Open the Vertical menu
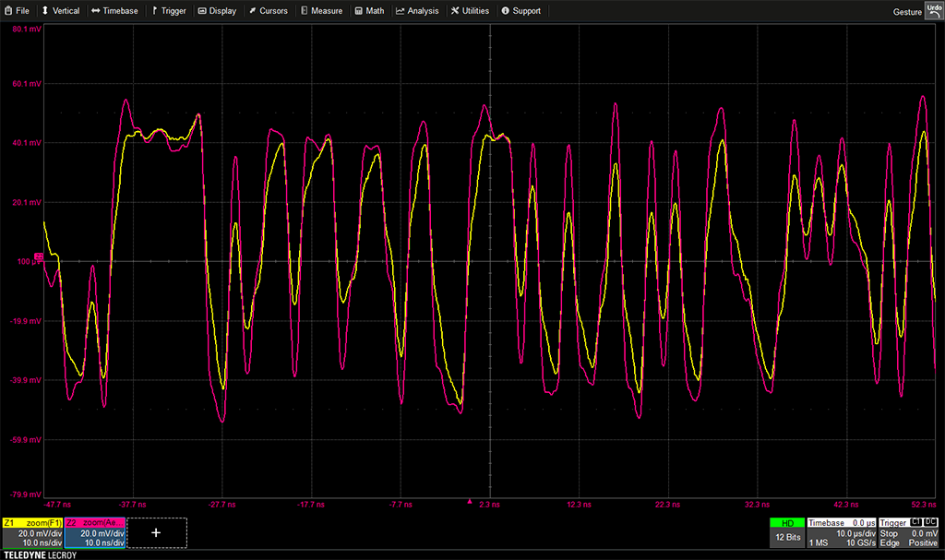Viewport: 945px width, 560px height. click(60, 11)
